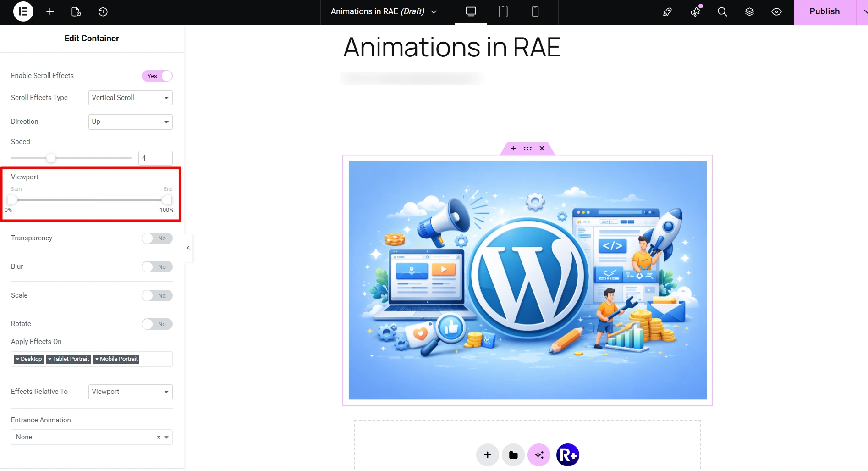Open template library folder icon
This screenshot has height=471, width=868.
pyautogui.click(x=513, y=454)
